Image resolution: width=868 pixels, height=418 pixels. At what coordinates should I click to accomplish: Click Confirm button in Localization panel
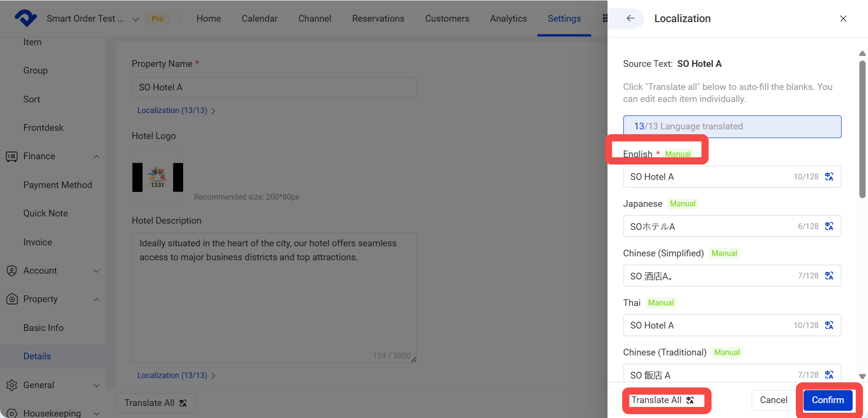click(828, 400)
